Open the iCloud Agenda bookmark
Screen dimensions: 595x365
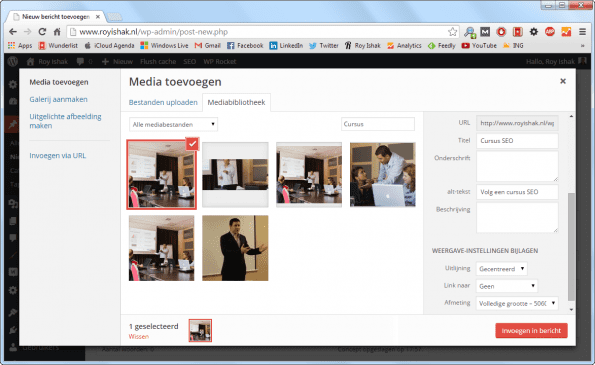click(x=109, y=46)
